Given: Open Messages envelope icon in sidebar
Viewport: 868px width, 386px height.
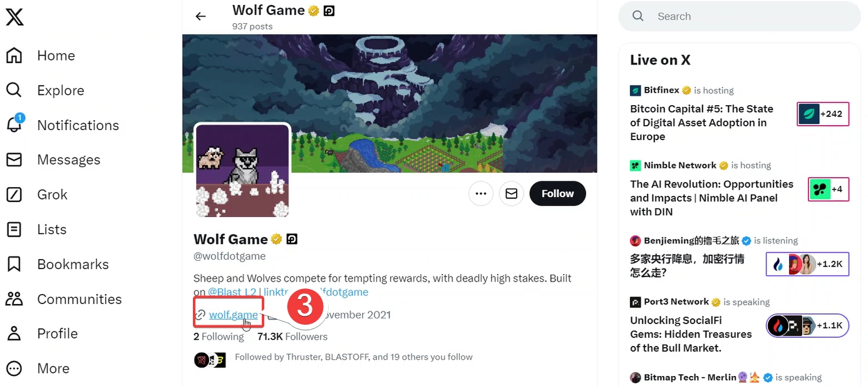Looking at the screenshot, I should tap(14, 160).
